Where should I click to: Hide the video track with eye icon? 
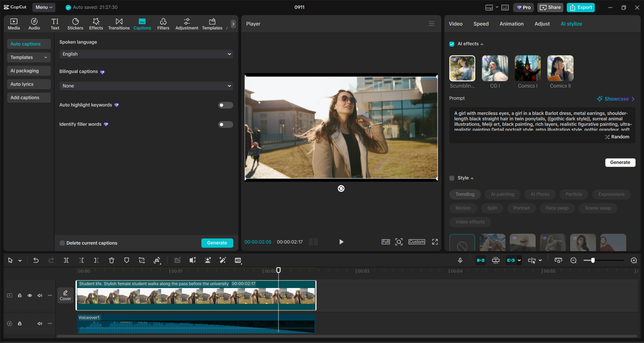coord(30,295)
